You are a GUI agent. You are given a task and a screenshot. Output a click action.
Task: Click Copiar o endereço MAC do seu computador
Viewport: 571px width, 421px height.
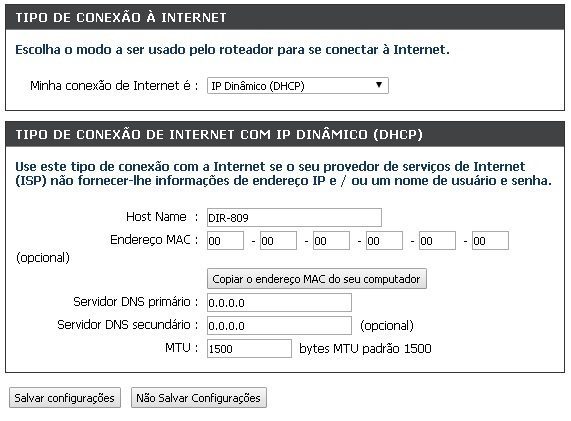click(x=316, y=279)
